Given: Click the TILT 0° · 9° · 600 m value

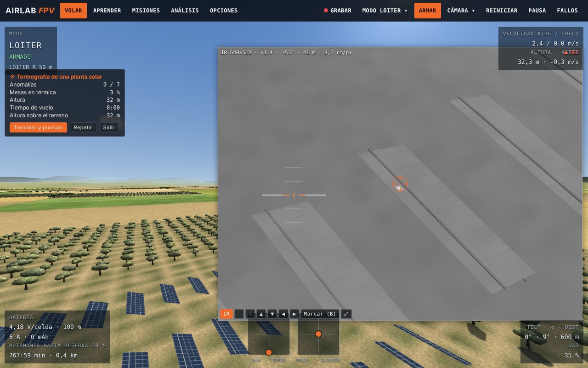Looking at the screenshot, I should [x=552, y=337].
